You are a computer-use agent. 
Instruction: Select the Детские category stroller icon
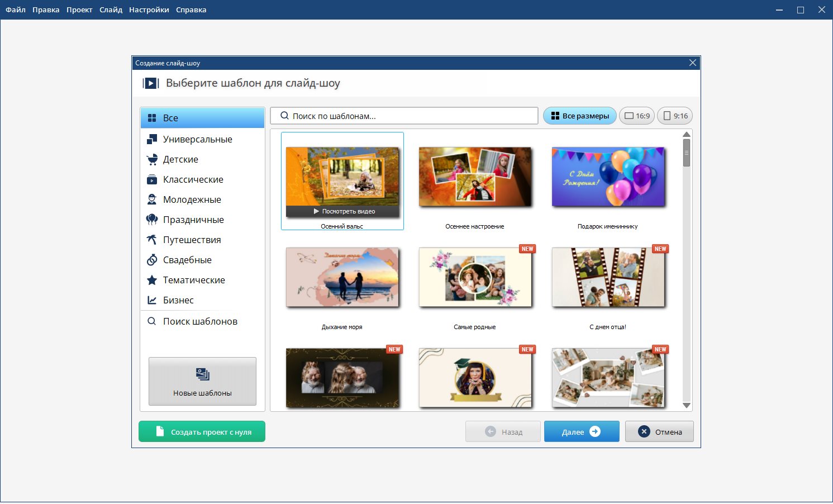coord(152,160)
